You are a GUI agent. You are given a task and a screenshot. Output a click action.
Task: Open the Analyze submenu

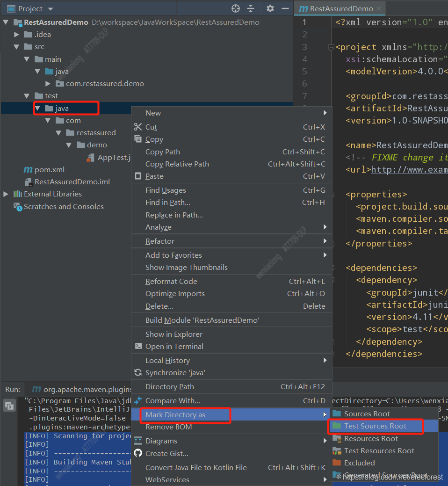pyautogui.click(x=232, y=227)
